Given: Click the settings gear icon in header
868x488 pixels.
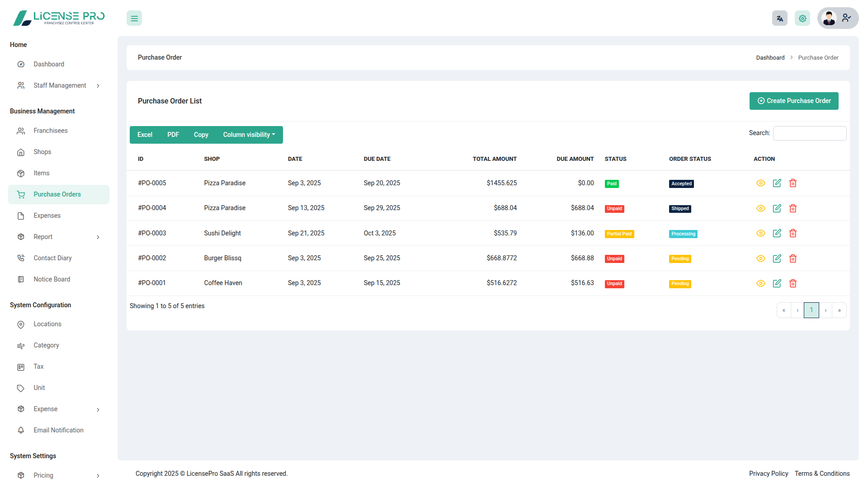Looking at the screenshot, I should click(x=802, y=19).
